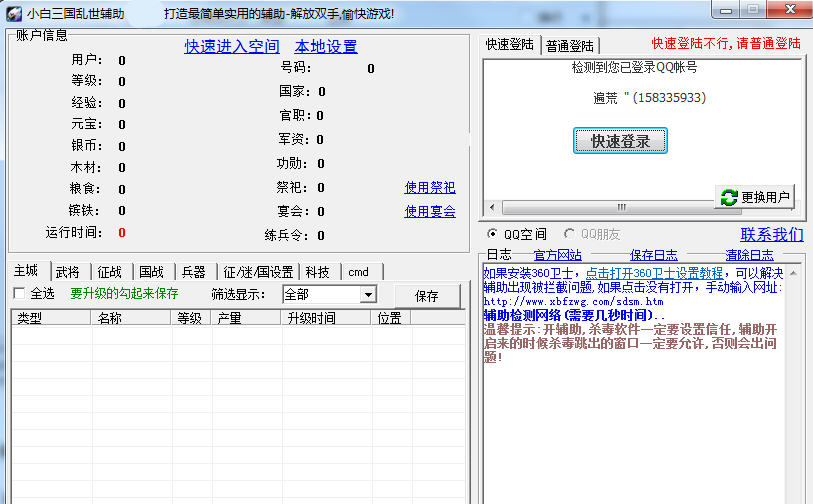Click the 清除日志 link

[750, 255]
